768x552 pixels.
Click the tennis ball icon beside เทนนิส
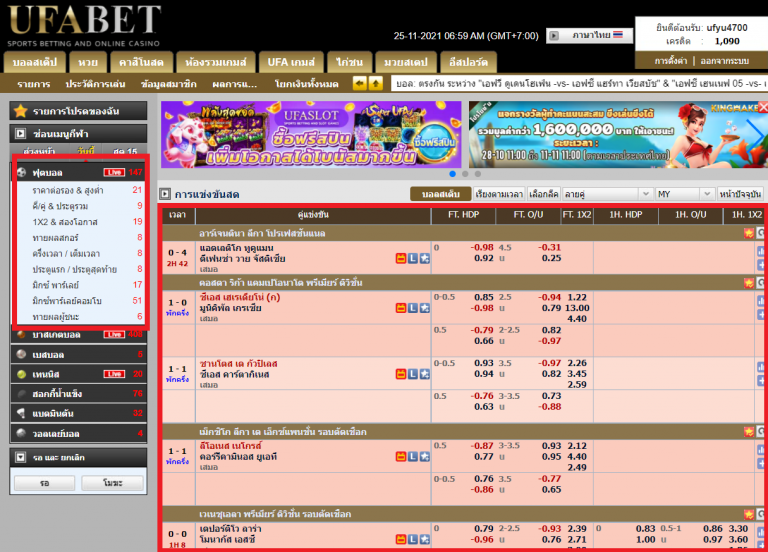[21, 374]
